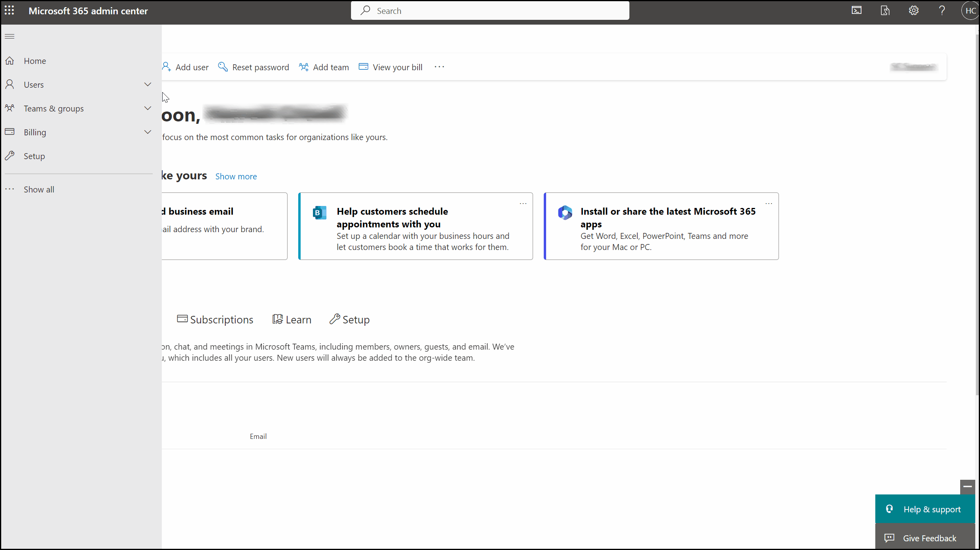
Task: Click the Email column header
Action: (258, 437)
